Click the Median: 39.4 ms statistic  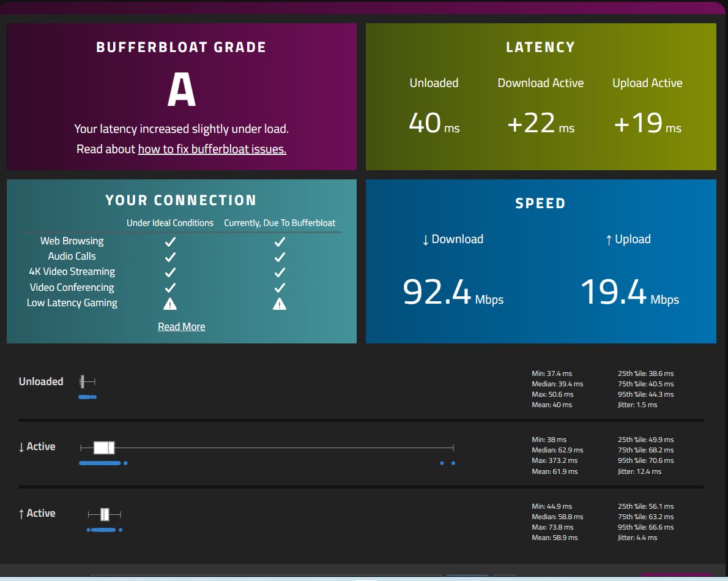click(x=557, y=384)
